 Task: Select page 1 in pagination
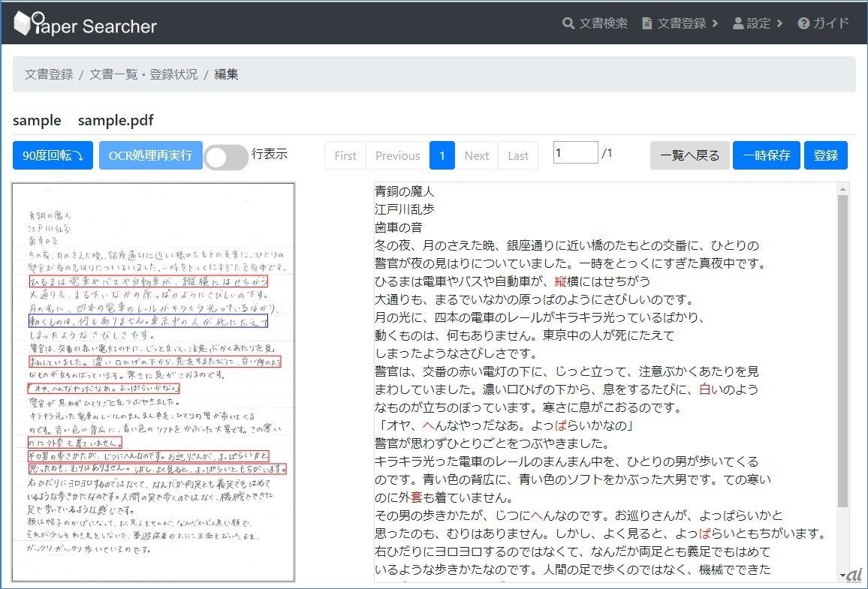click(x=442, y=155)
